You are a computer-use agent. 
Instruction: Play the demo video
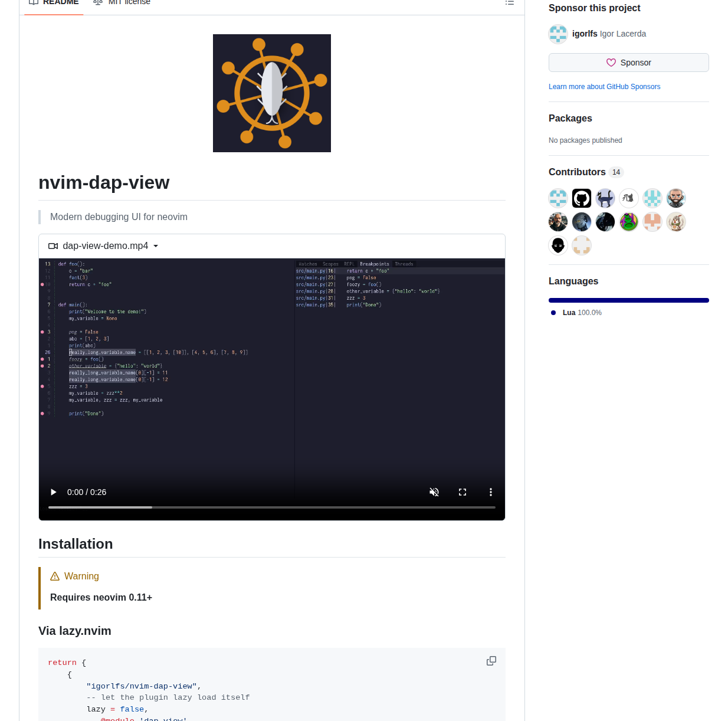pos(54,492)
